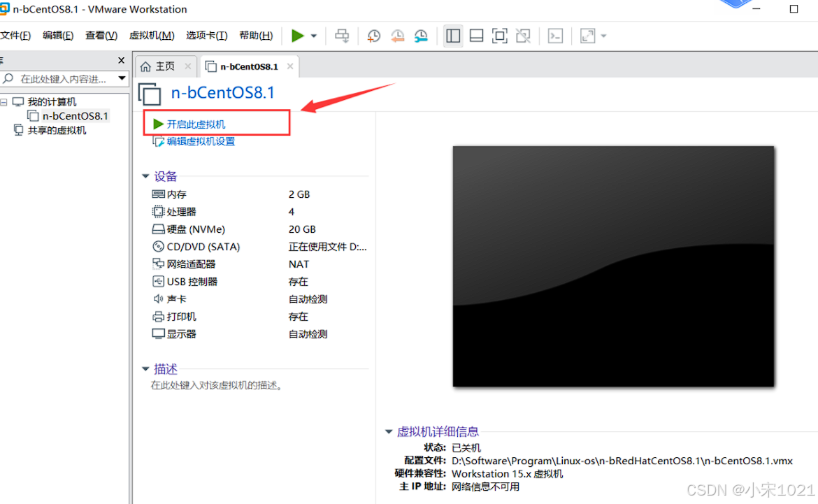
Task: Collapse the 设备 section
Action: pos(145,176)
